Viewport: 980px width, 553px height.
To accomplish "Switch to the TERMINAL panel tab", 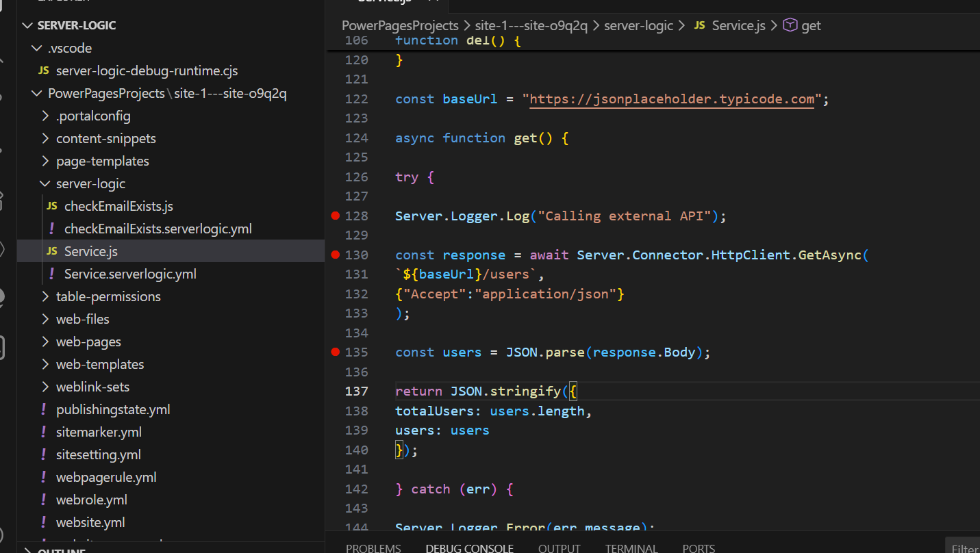I will (631, 548).
